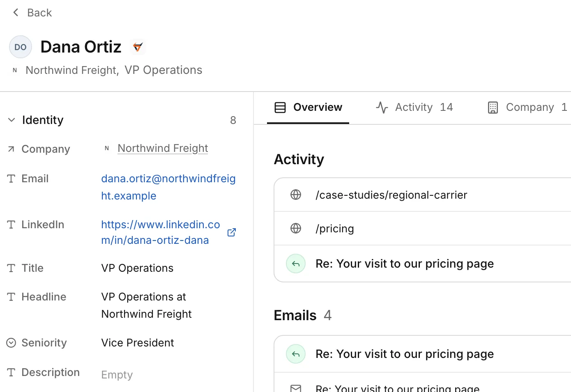The height and width of the screenshot is (392, 571).
Task: Go Back to the previous page
Action: (32, 13)
